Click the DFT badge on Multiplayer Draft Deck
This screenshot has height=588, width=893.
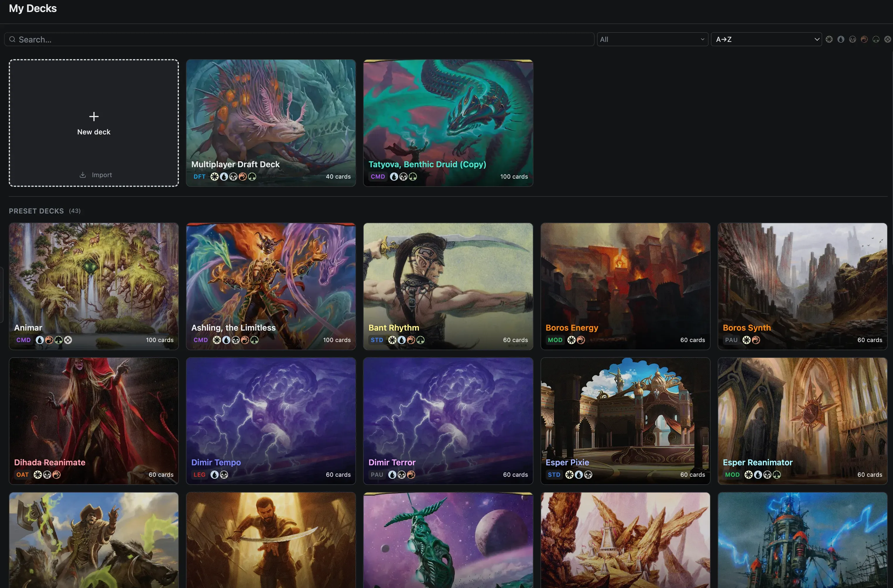[199, 176]
